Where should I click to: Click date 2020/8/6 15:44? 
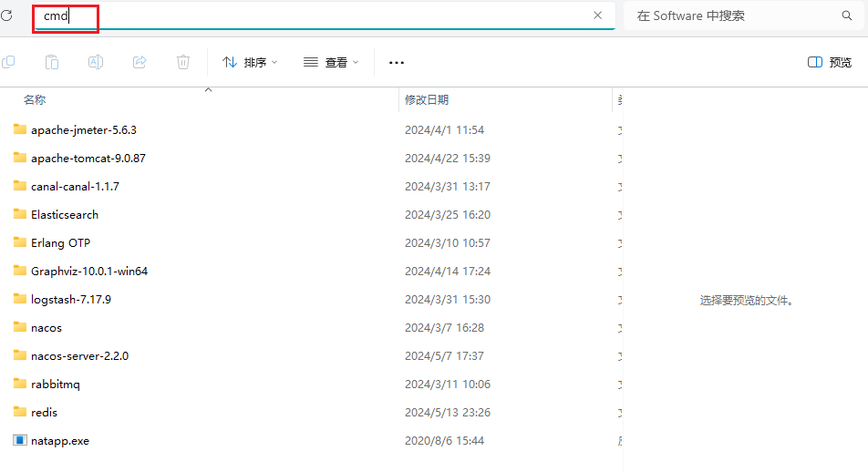(x=445, y=441)
